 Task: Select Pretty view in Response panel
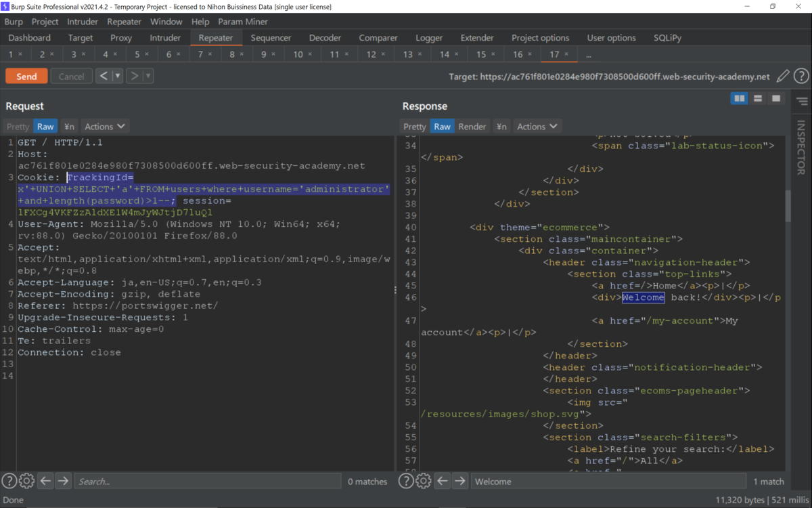(x=415, y=126)
